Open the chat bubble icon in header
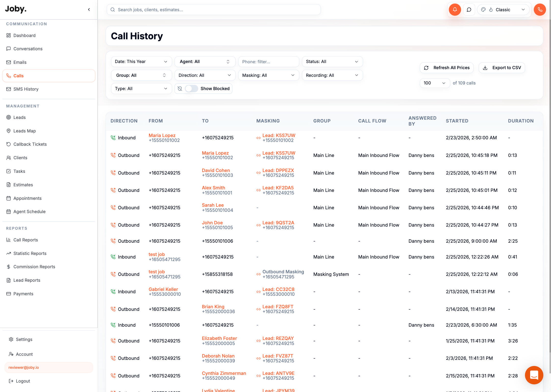The height and width of the screenshot is (392, 551). point(469,10)
